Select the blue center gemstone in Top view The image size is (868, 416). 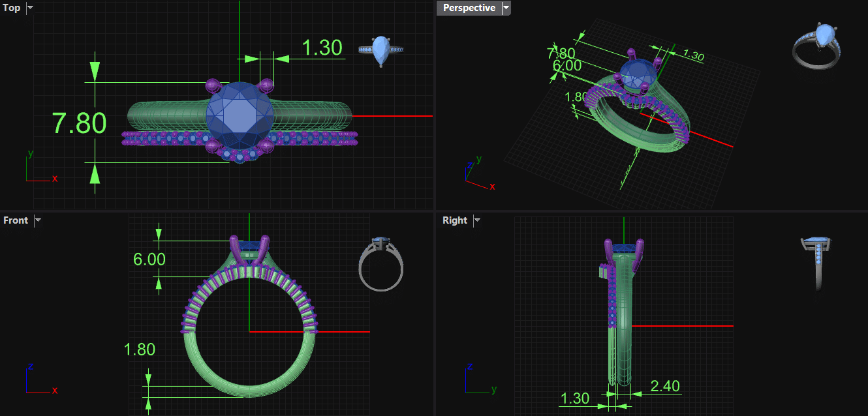pos(240,116)
